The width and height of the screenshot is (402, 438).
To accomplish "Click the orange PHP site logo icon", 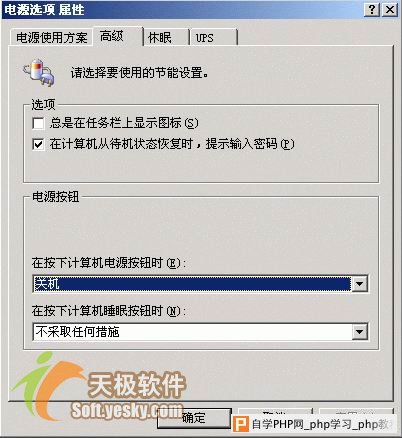I will 240,423.
